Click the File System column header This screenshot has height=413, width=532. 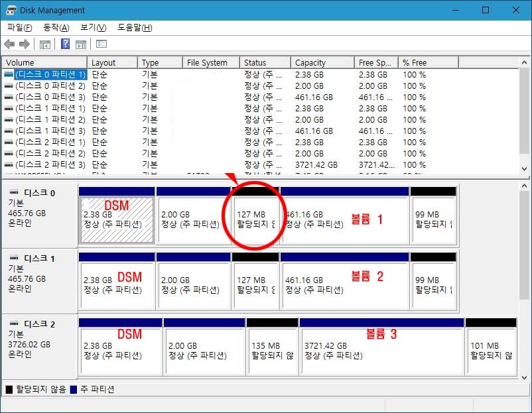[x=210, y=62]
